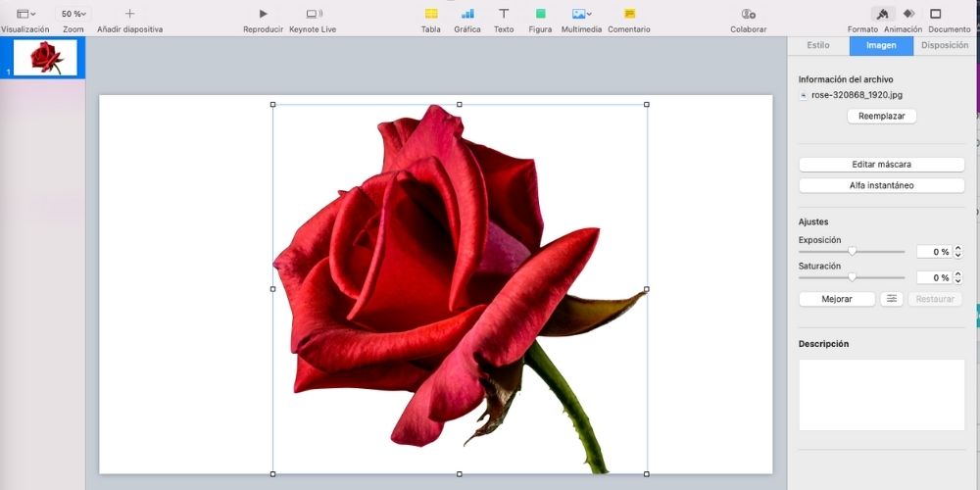The height and width of the screenshot is (490, 980).
Task: Click the bottom-right resize handle of the image
Action: pos(646,473)
